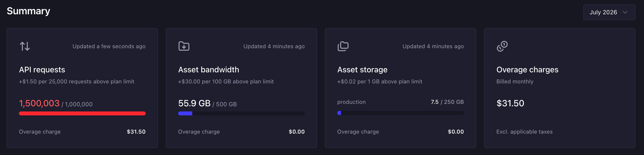Select the Asset storage card heading

click(362, 70)
